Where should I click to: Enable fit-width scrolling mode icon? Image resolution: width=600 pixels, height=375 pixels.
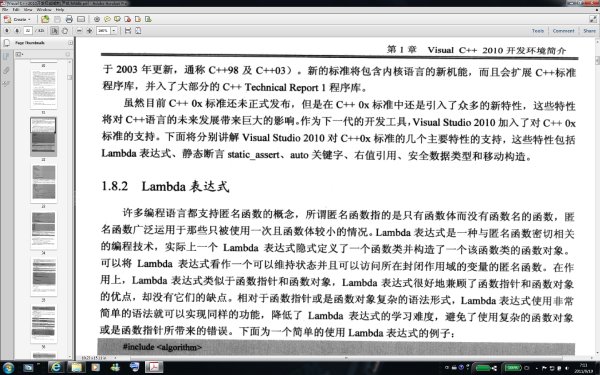128,31
